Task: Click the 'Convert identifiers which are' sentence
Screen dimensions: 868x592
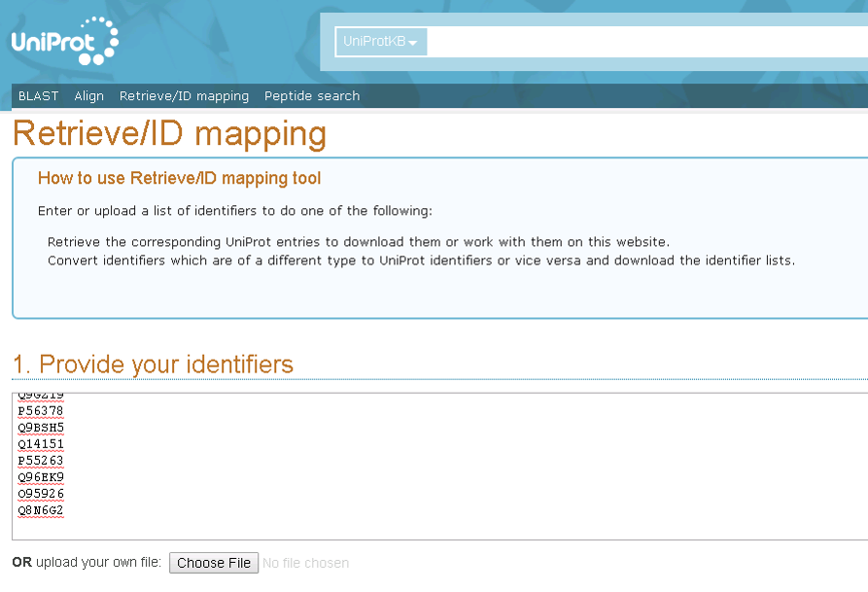Action: (421, 261)
